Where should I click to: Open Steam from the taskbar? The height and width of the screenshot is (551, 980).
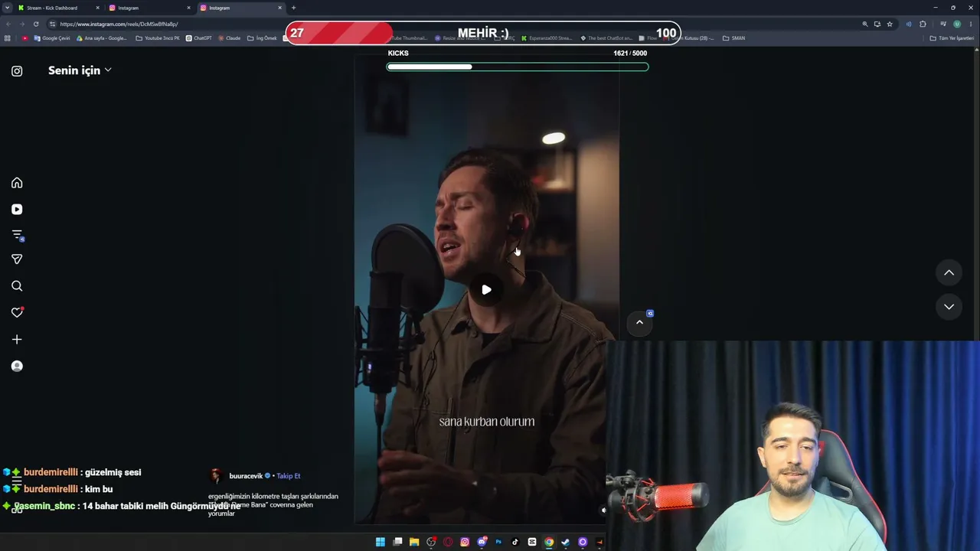[x=566, y=542]
